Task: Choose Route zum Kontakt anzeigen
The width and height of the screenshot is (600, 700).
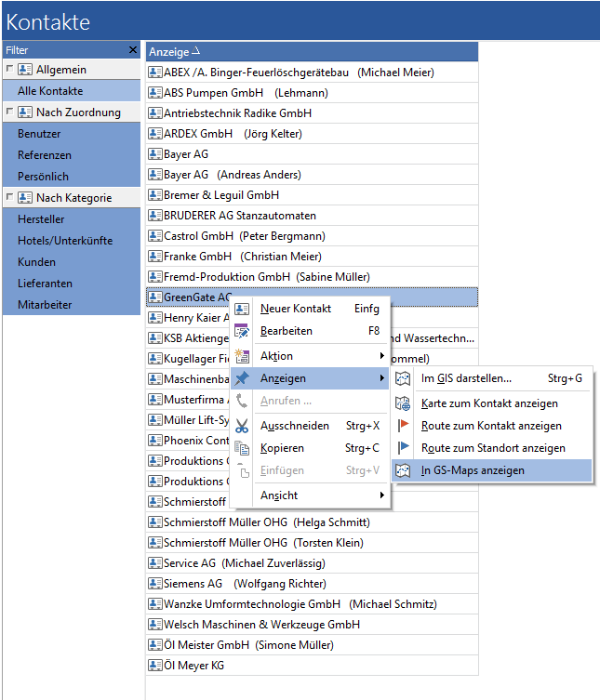Action: coord(492,426)
